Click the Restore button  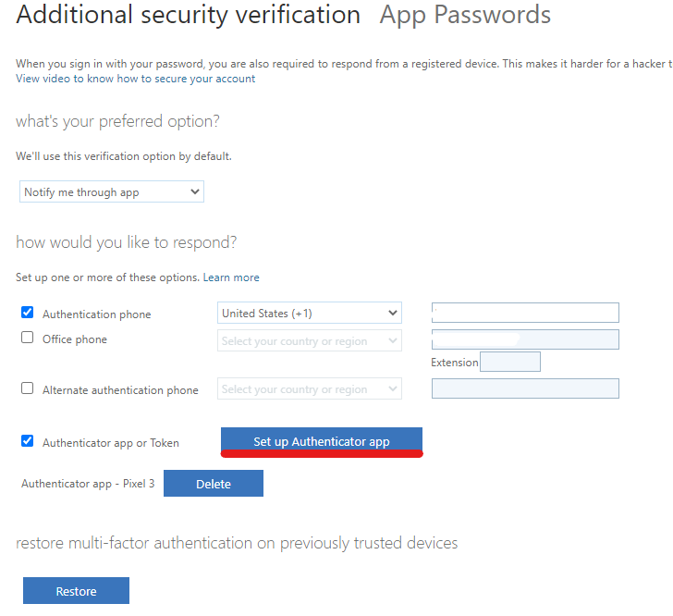(x=76, y=591)
